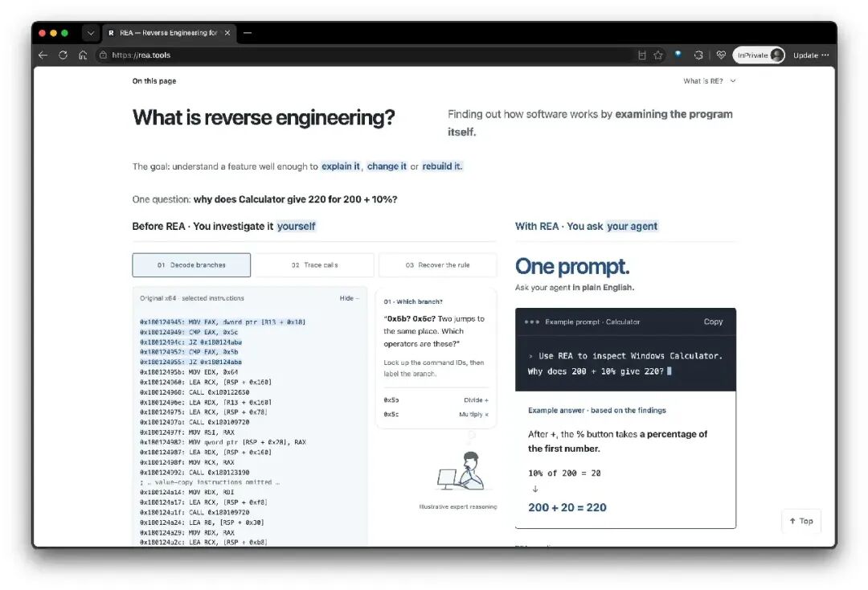
Task: View site info lock icon
Action: pos(103,55)
